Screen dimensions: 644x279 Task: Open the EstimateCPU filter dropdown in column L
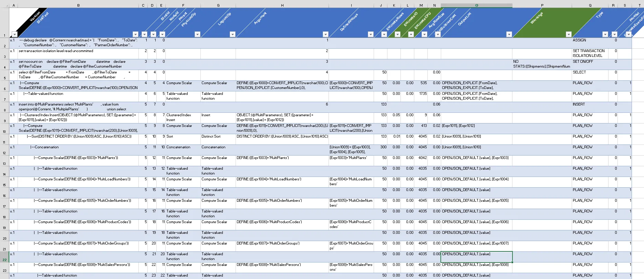[411, 34]
